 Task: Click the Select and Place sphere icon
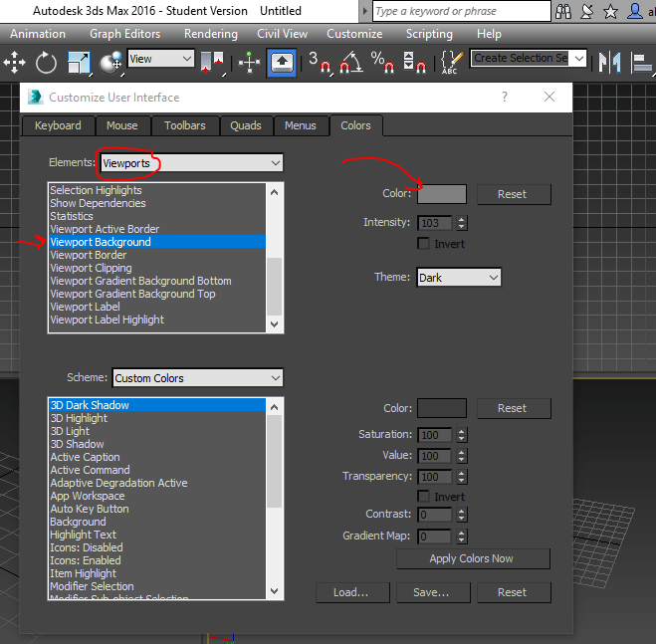click(110, 63)
